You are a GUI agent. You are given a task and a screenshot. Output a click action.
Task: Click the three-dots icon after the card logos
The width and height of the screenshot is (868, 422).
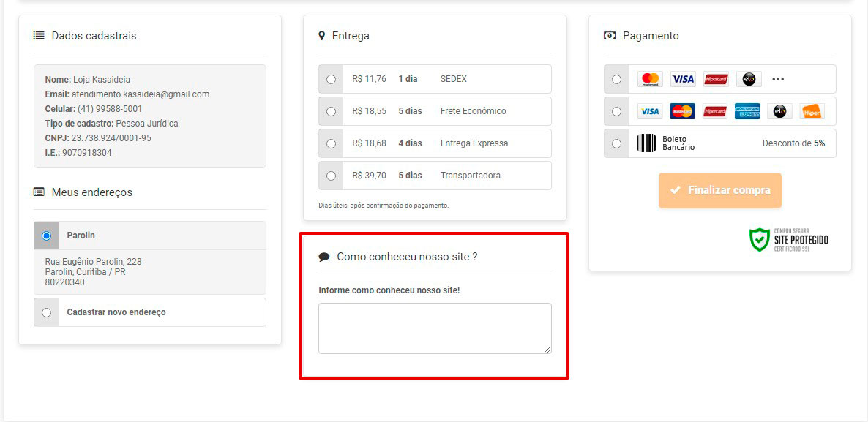click(x=778, y=79)
